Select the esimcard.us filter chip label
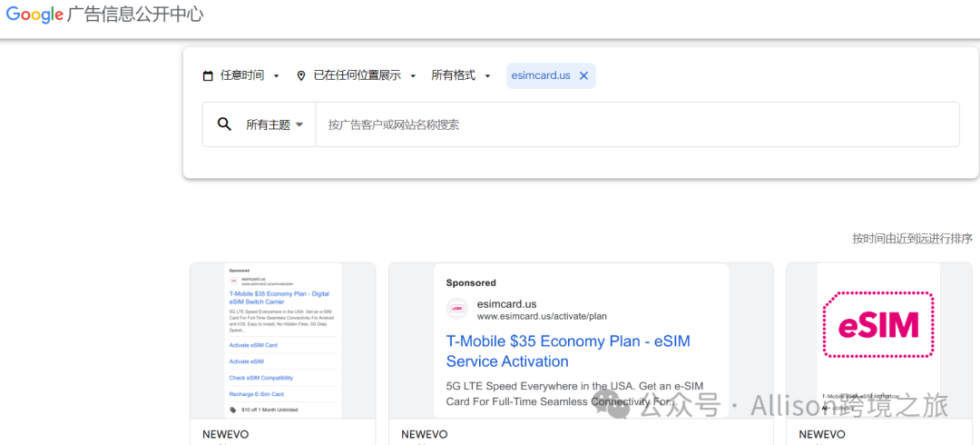The height and width of the screenshot is (445, 980). [541, 75]
